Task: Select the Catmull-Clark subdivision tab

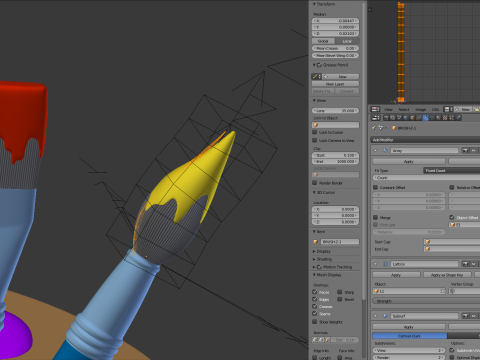Action: coord(409,336)
